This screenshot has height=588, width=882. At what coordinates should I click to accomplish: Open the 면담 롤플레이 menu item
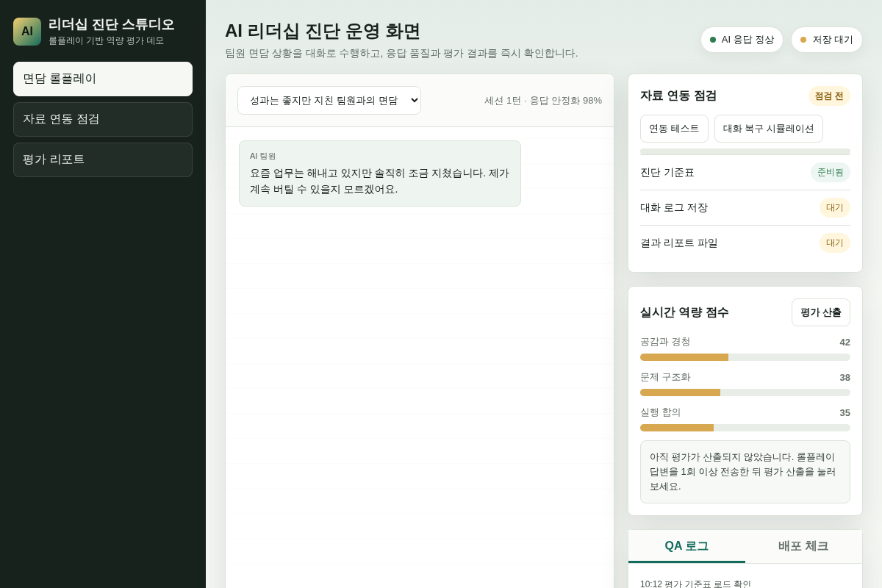click(103, 79)
